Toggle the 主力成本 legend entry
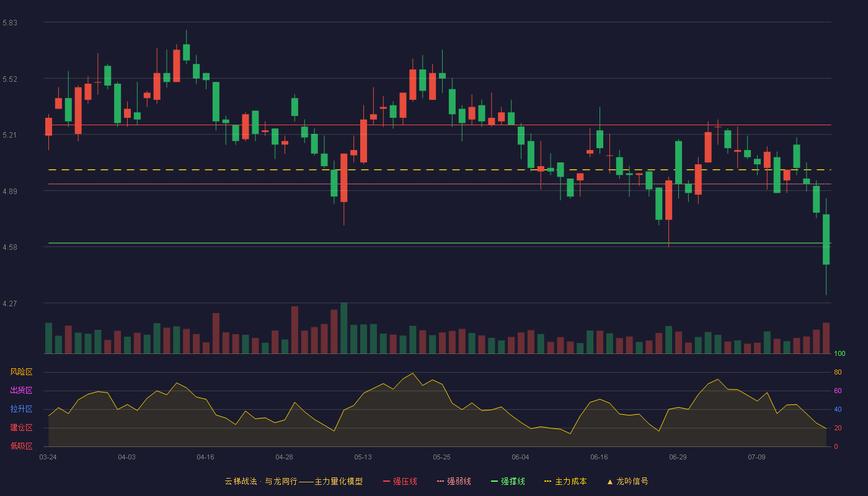The width and height of the screenshot is (868, 496). (x=565, y=481)
